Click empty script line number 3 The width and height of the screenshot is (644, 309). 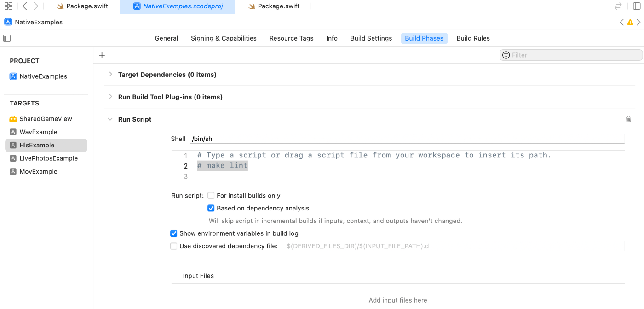[x=186, y=176]
